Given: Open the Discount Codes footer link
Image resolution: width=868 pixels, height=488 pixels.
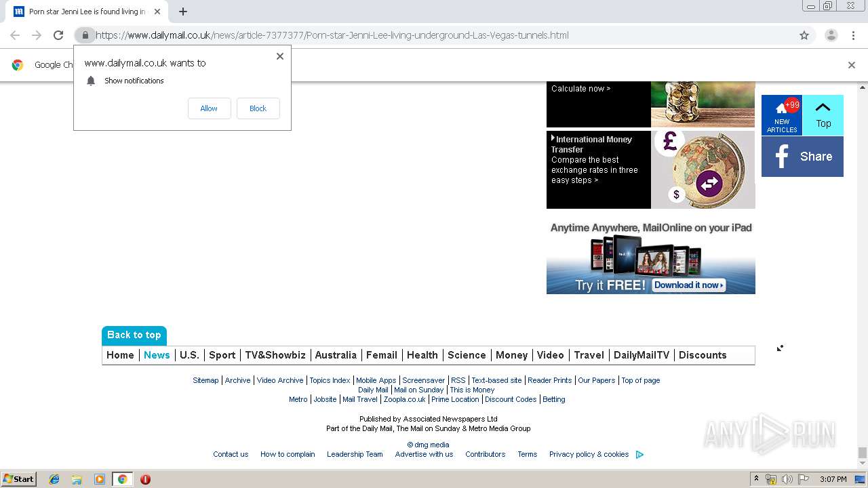Looking at the screenshot, I should pos(511,399).
